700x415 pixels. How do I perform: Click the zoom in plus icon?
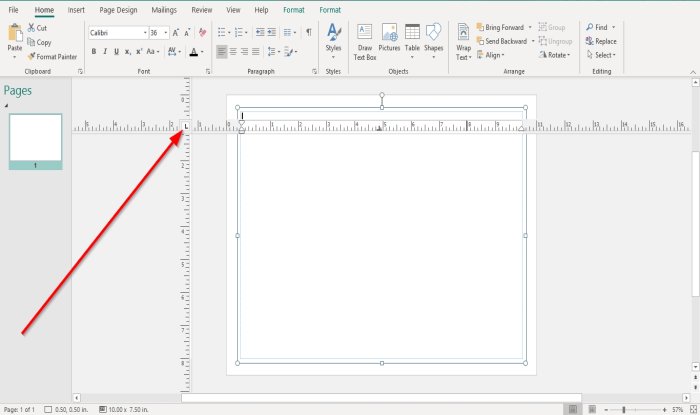pyautogui.click(x=664, y=410)
